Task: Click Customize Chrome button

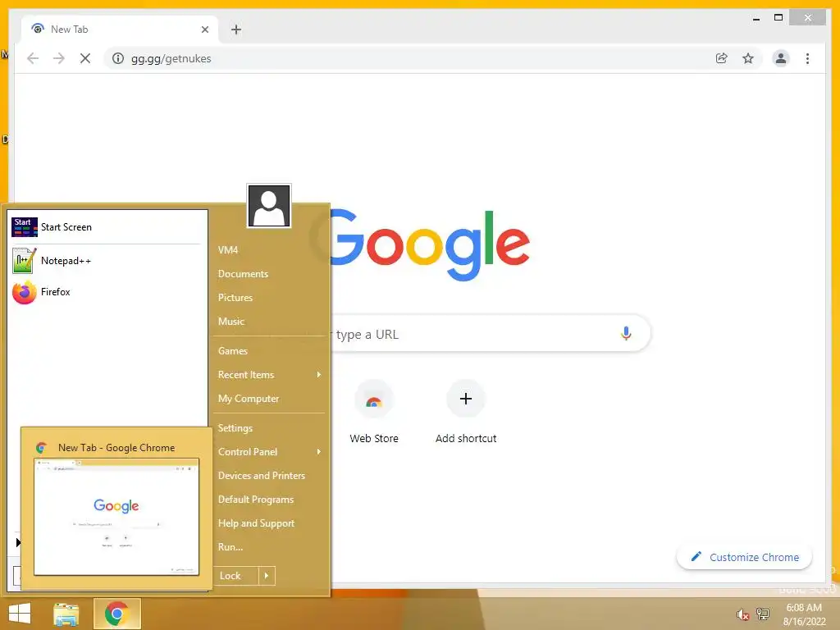Action: pyautogui.click(x=744, y=557)
